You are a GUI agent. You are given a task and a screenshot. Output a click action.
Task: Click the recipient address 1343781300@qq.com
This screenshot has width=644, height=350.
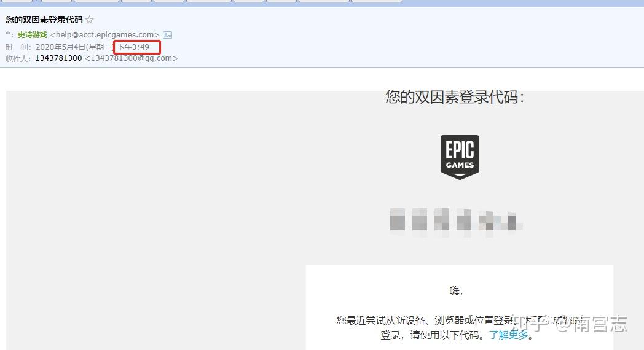[x=132, y=58]
